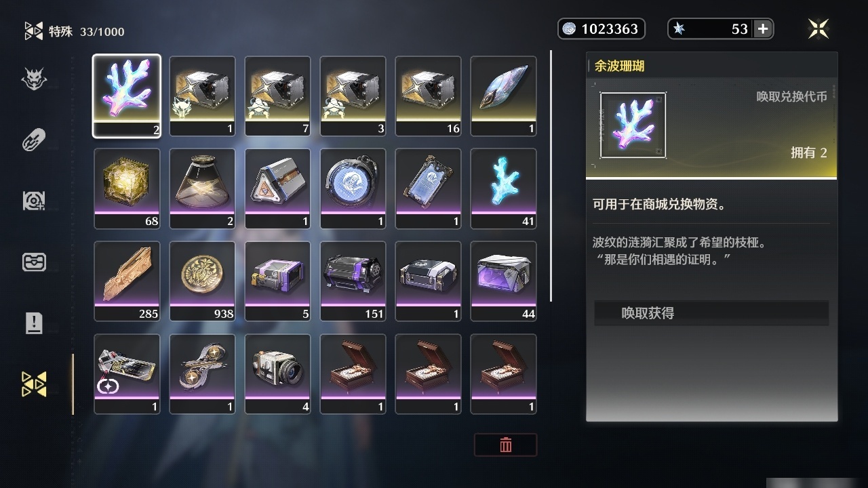Select the silver crate with count 16
This screenshot has width=868, height=488.
pos(428,96)
